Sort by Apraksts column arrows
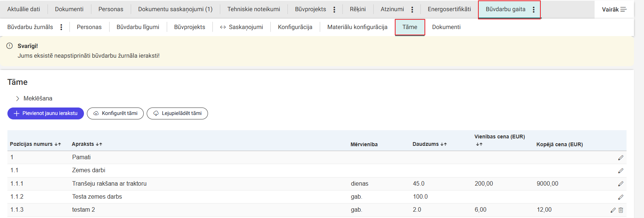 click(x=99, y=144)
